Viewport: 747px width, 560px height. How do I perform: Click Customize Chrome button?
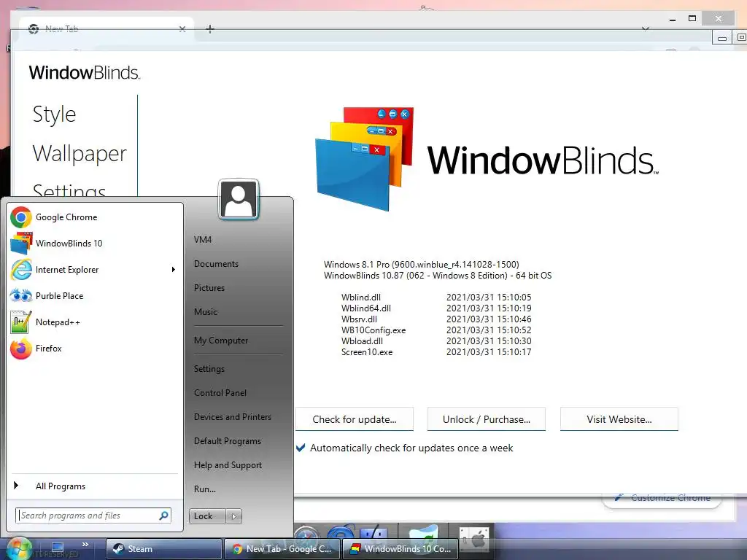pos(662,497)
